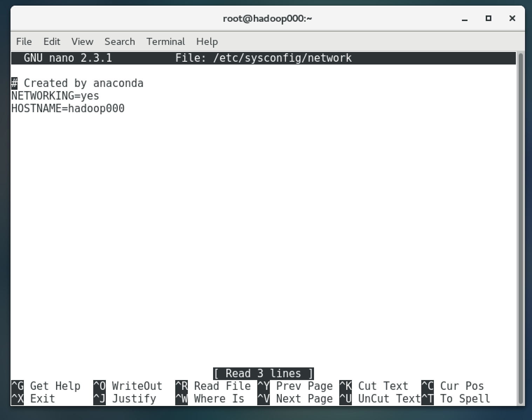Click the terminal vertical scrollbar
Image resolution: width=532 pixels, height=420 pixels.
pyautogui.click(x=521, y=228)
